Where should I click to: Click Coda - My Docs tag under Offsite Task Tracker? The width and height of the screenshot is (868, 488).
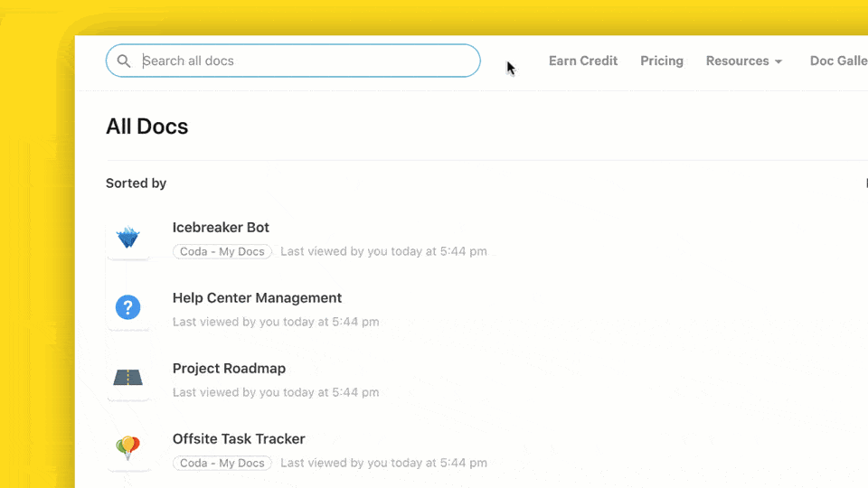[222, 463]
